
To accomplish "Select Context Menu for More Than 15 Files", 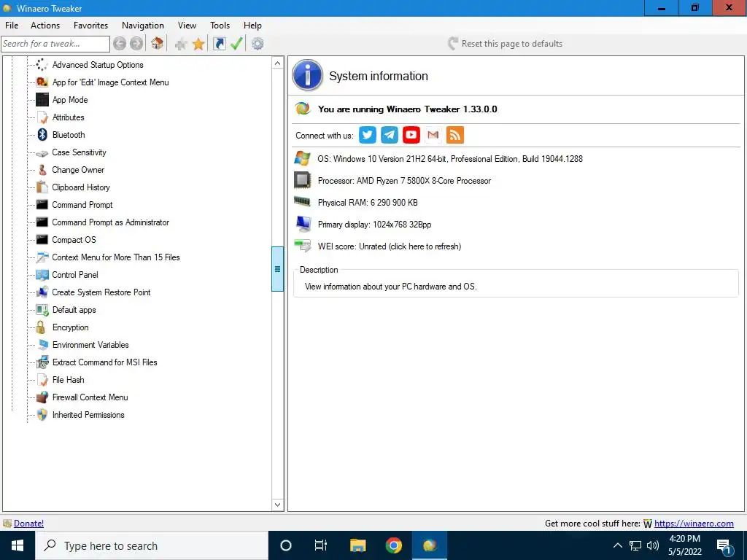I will click(116, 257).
